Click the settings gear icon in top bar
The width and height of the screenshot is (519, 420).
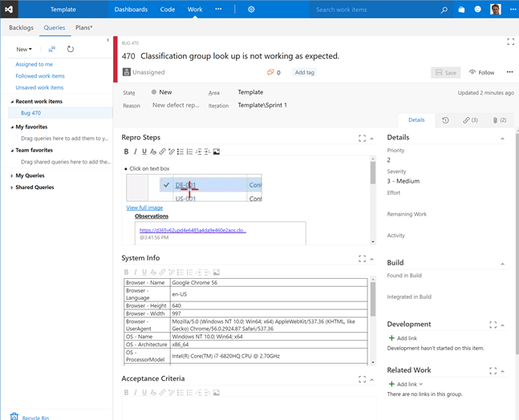coord(251,10)
